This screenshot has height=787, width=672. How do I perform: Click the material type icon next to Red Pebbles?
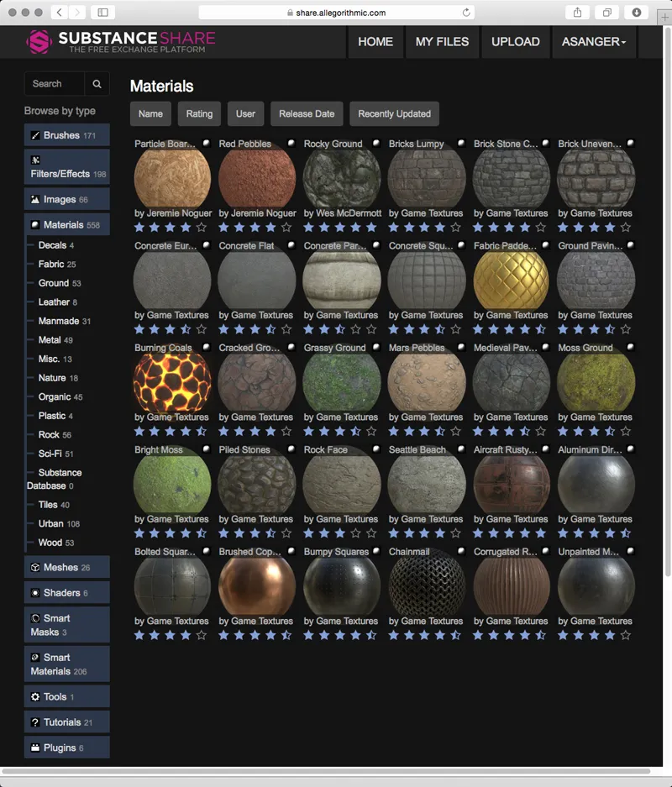291,143
